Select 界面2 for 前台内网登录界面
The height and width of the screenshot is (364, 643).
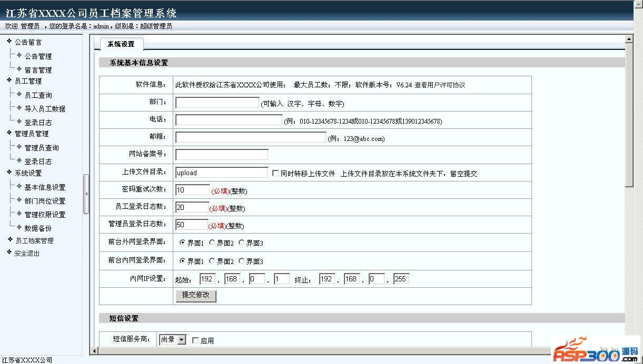click(x=212, y=260)
